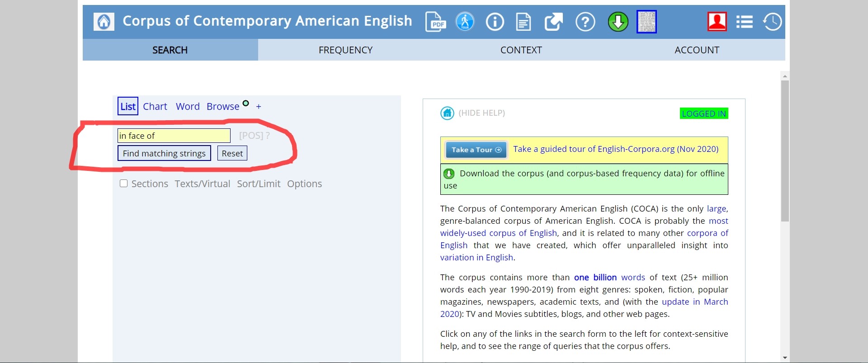Click the Take a Tour button

pos(476,150)
